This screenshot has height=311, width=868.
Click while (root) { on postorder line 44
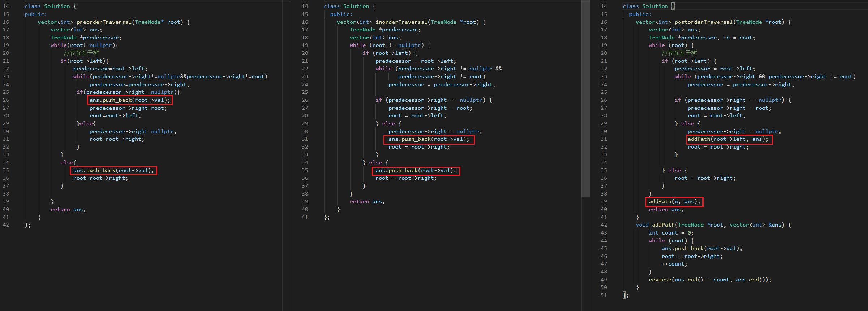coord(671,241)
